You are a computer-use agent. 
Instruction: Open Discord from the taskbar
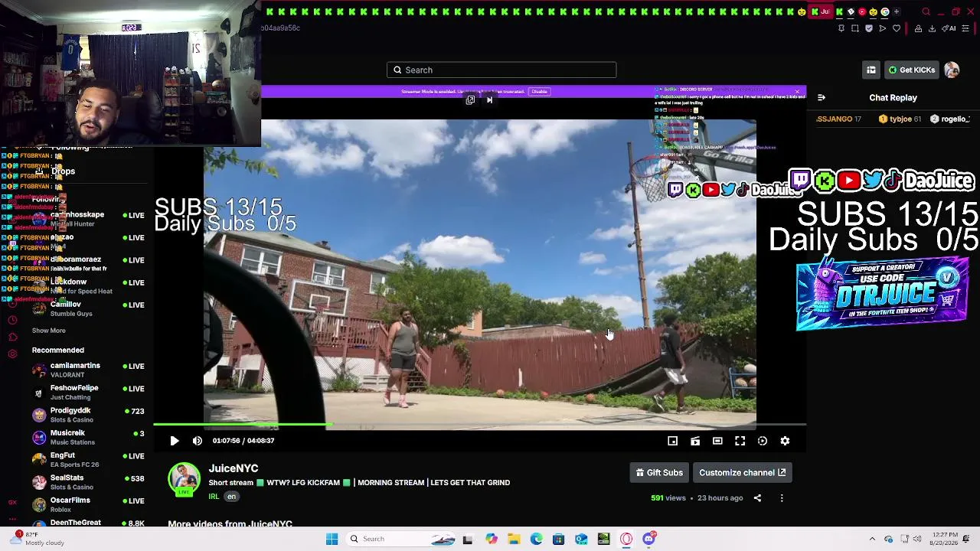(x=649, y=539)
